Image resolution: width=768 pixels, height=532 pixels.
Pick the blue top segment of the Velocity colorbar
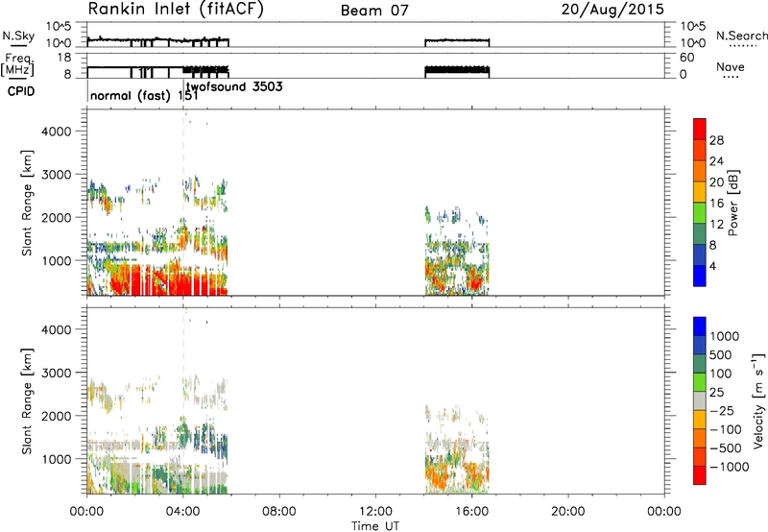click(x=700, y=326)
